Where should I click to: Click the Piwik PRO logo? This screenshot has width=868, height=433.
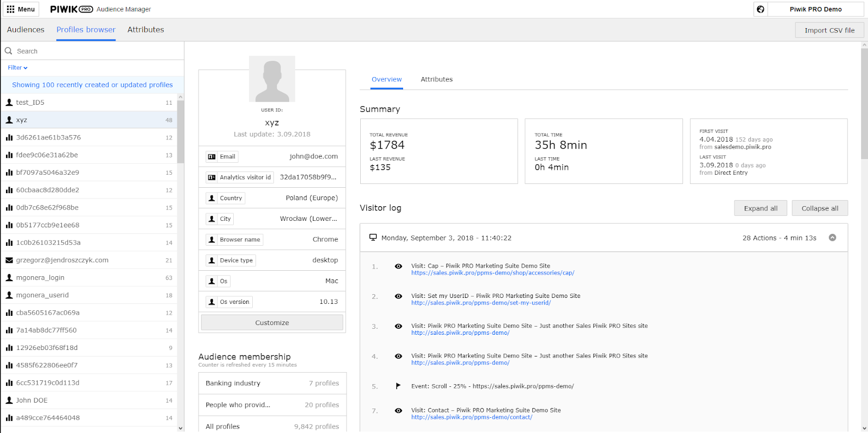(71, 9)
